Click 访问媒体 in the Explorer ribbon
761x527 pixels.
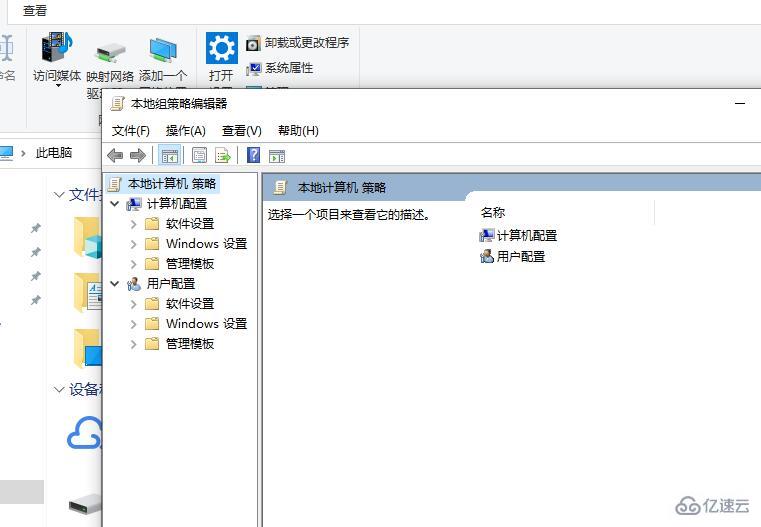57,56
